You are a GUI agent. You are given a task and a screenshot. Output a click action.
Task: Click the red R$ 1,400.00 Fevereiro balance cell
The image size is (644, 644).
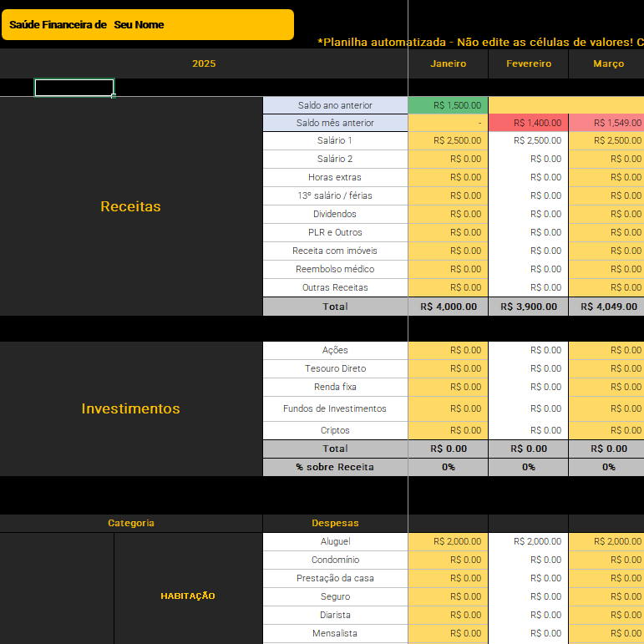coord(528,123)
